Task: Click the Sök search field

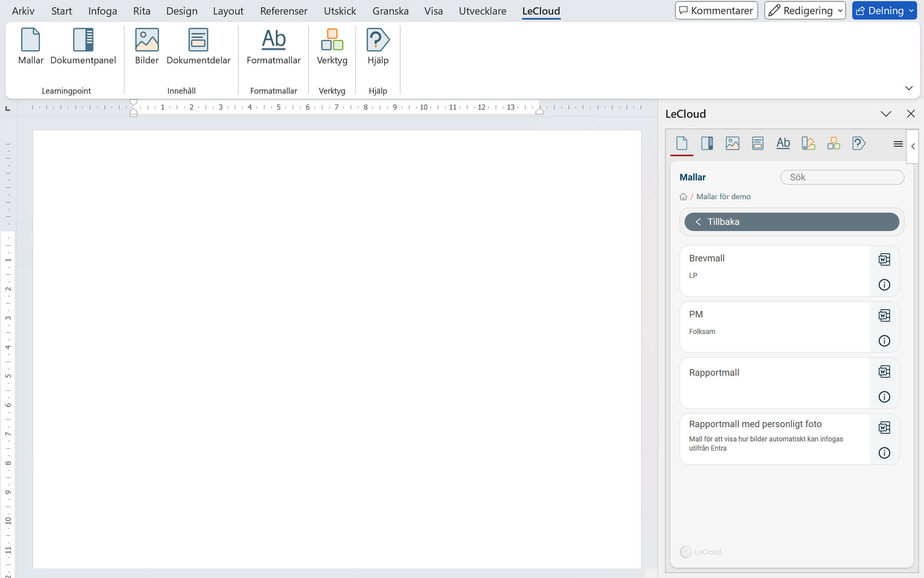Action: pyautogui.click(x=842, y=177)
